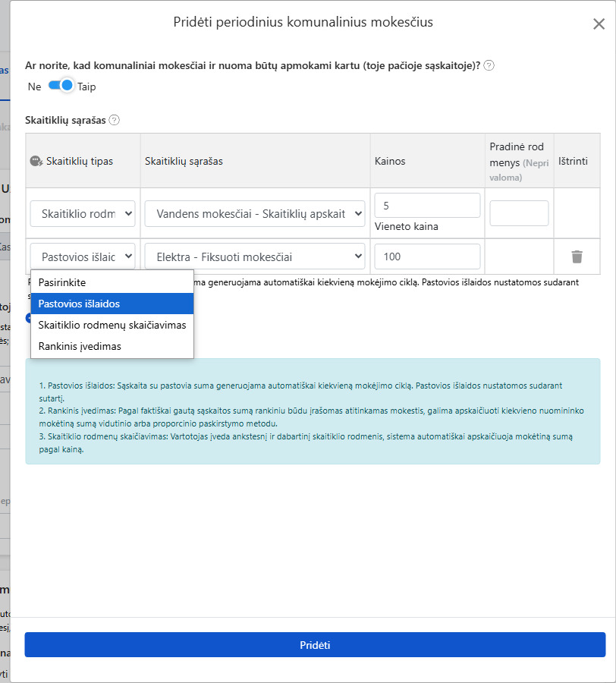
Task: Click Kainos column header
Action: point(390,161)
